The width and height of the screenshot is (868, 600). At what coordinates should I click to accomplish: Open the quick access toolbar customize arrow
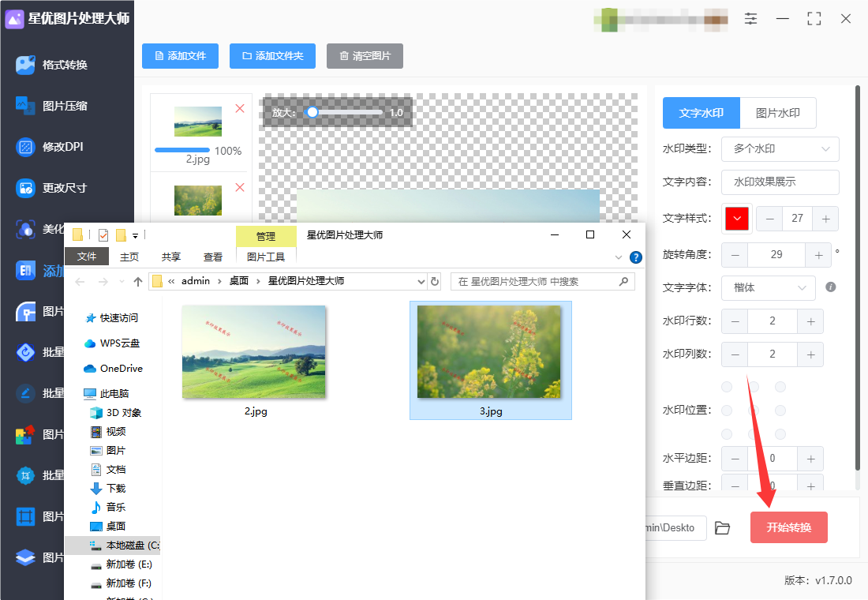(135, 236)
